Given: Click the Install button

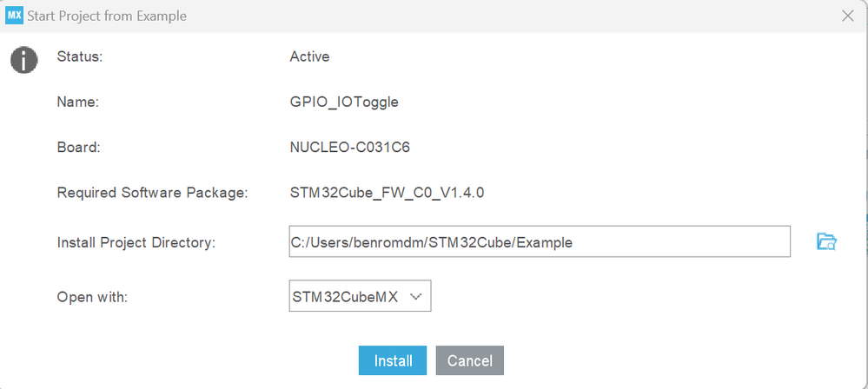Looking at the screenshot, I should point(393,360).
